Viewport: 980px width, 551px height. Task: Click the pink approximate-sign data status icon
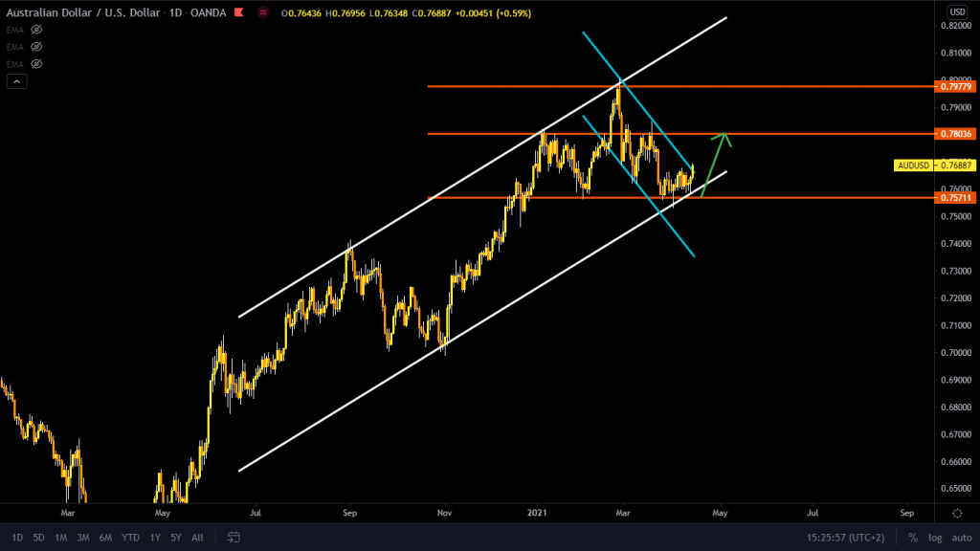(x=262, y=11)
